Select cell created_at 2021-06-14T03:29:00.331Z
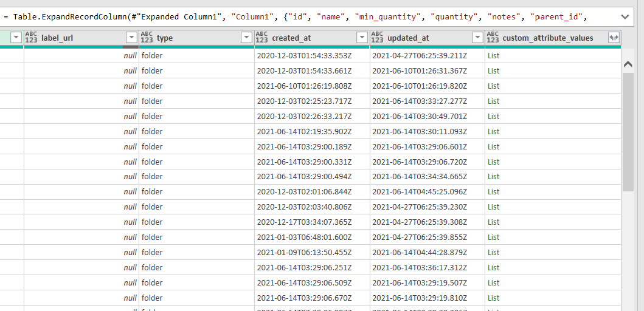Screen dimensions: 644x311 click(x=312, y=162)
